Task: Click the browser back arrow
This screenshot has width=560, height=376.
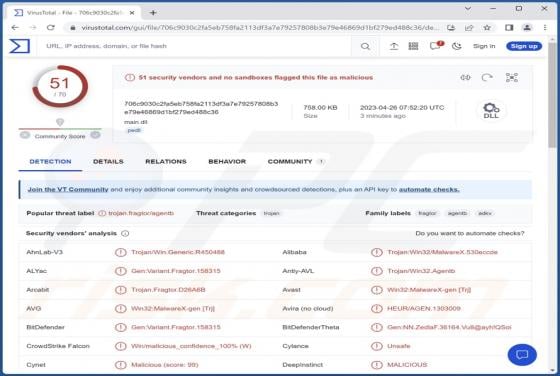Action: coord(15,27)
